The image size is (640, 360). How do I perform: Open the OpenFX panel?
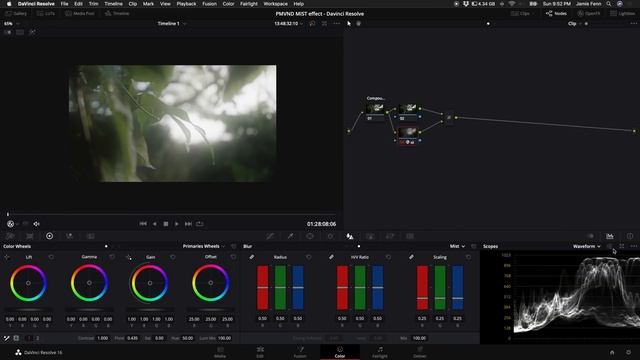[589, 13]
